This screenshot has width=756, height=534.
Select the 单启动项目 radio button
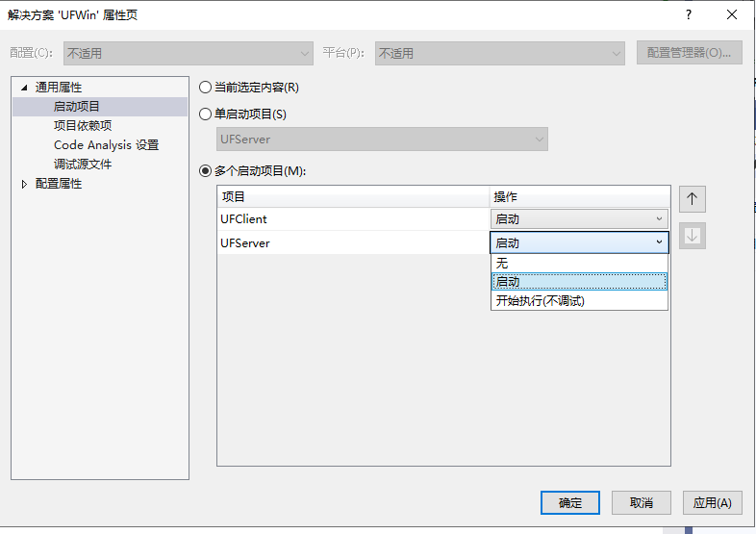pos(206,114)
